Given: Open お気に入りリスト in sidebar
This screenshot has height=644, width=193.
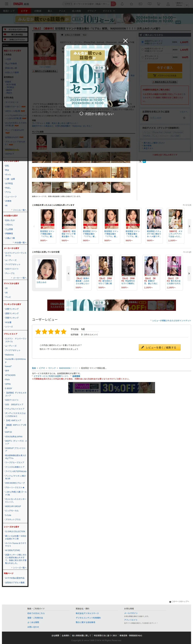Looking at the screenshot, I should [x=15, y=39].
